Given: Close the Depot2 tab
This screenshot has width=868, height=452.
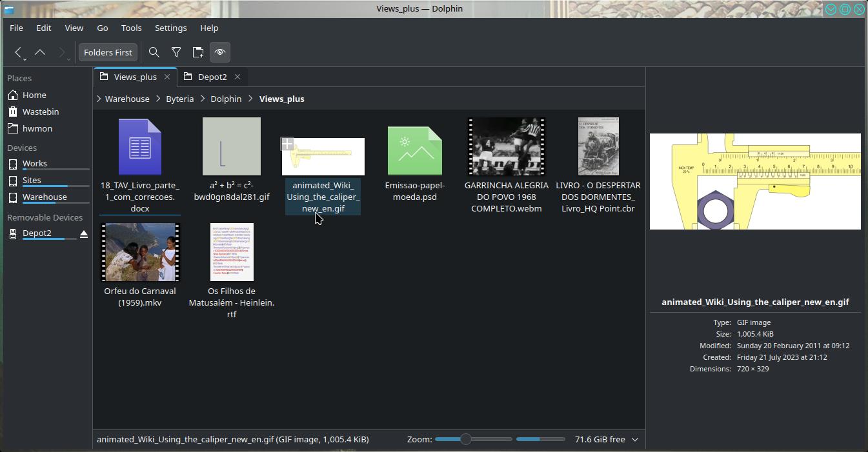Looking at the screenshot, I should (x=237, y=77).
